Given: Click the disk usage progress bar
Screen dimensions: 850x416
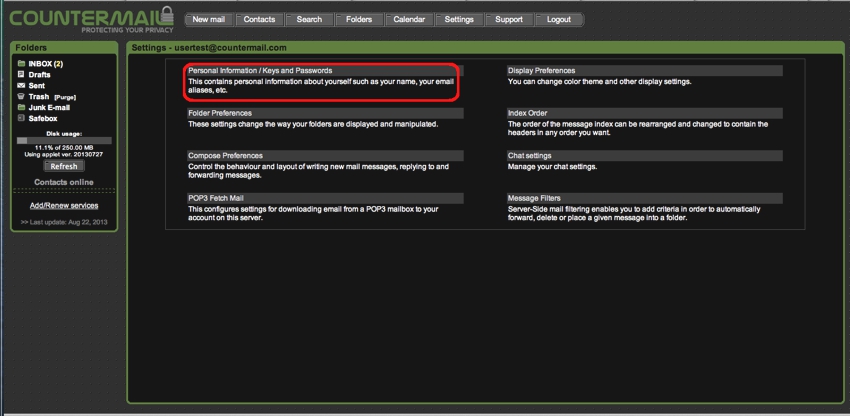Looking at the screenshot, I should coord(64,140).
